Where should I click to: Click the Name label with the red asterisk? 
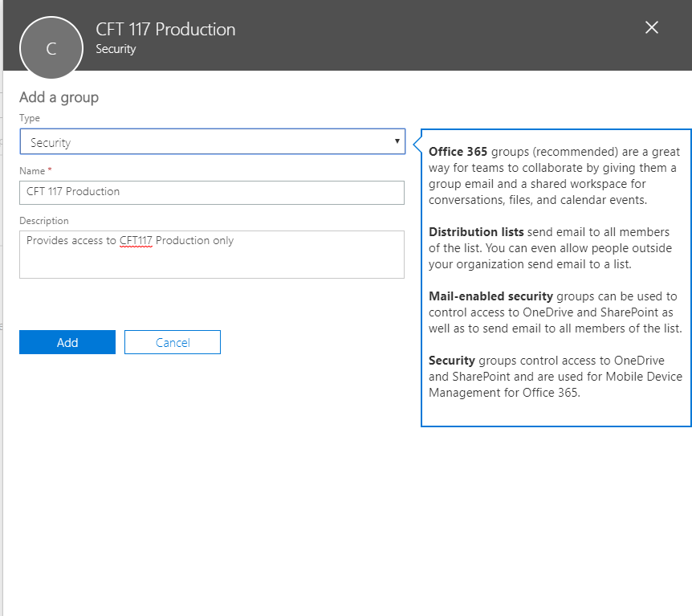coord(35,171)
